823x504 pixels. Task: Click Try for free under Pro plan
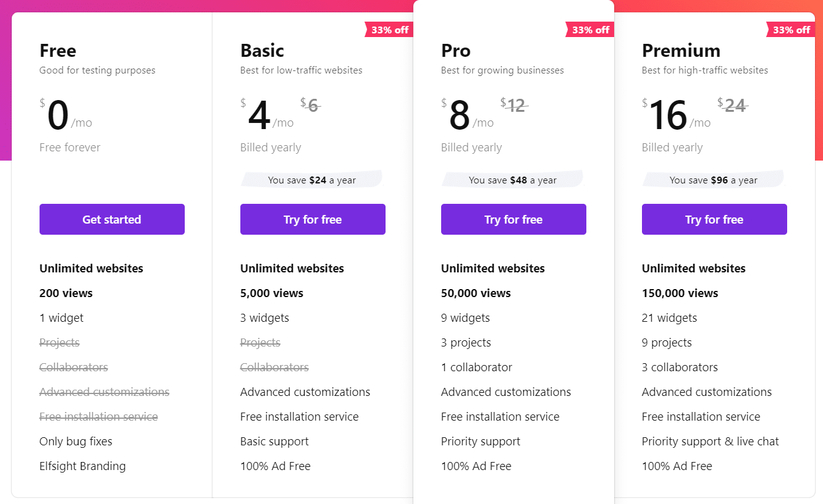[x=513, y=219]
